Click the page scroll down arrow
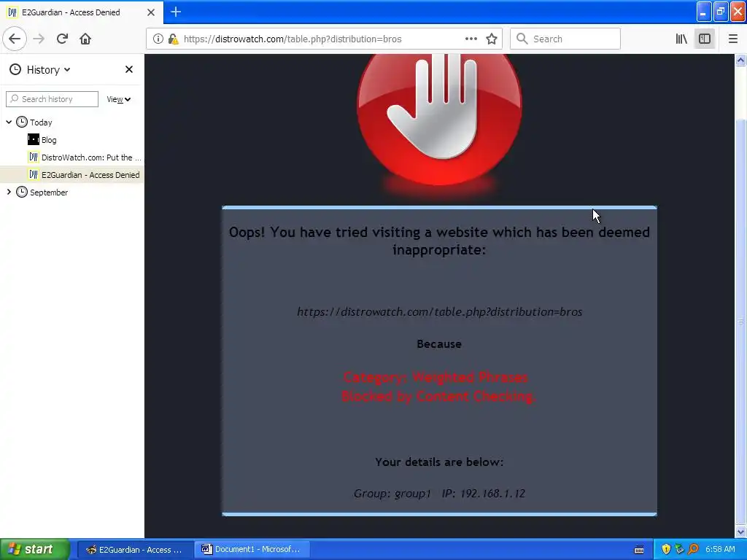Viewport: 747px width, 560px height. pyautogui.click(x=740, y=532)
